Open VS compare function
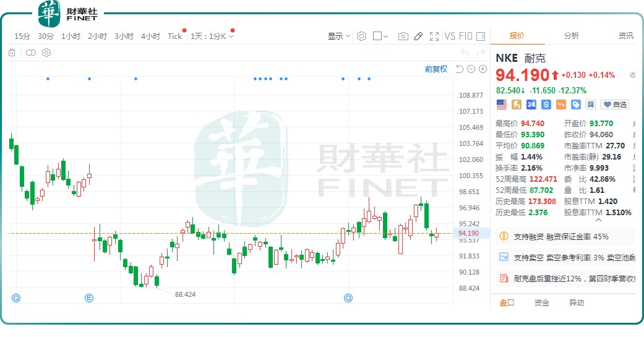644x337 pixels. point(450,36)
